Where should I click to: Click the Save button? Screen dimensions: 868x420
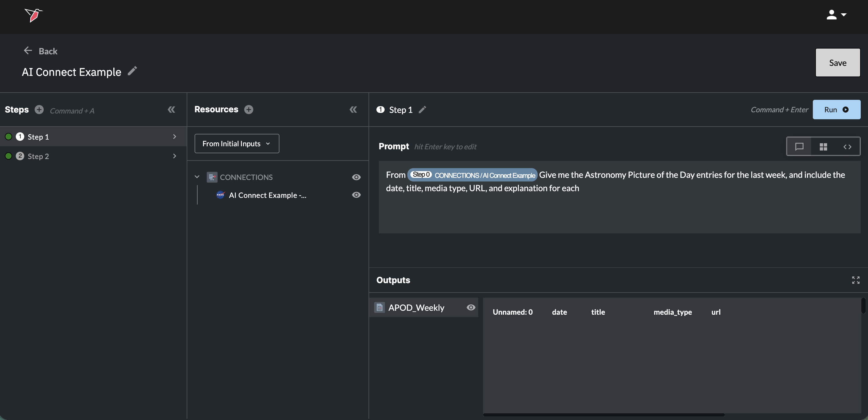[837, 63]
